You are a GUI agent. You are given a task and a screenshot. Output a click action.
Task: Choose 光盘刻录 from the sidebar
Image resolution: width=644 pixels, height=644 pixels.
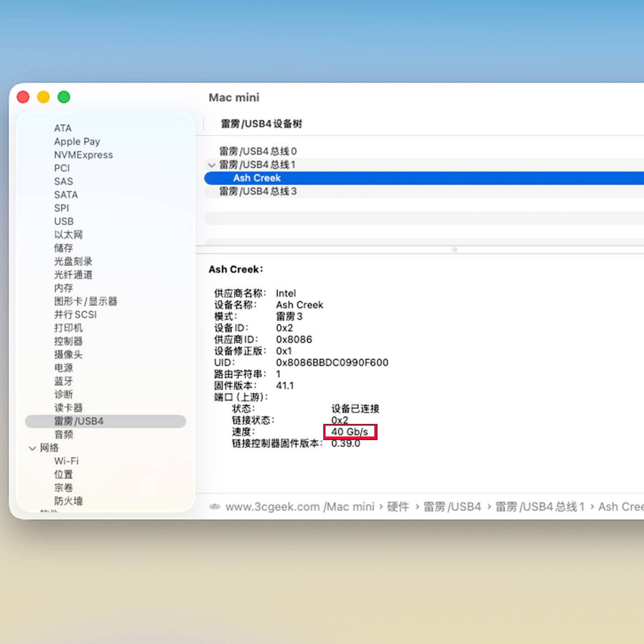pyautogui.click(x=73, y=262)
